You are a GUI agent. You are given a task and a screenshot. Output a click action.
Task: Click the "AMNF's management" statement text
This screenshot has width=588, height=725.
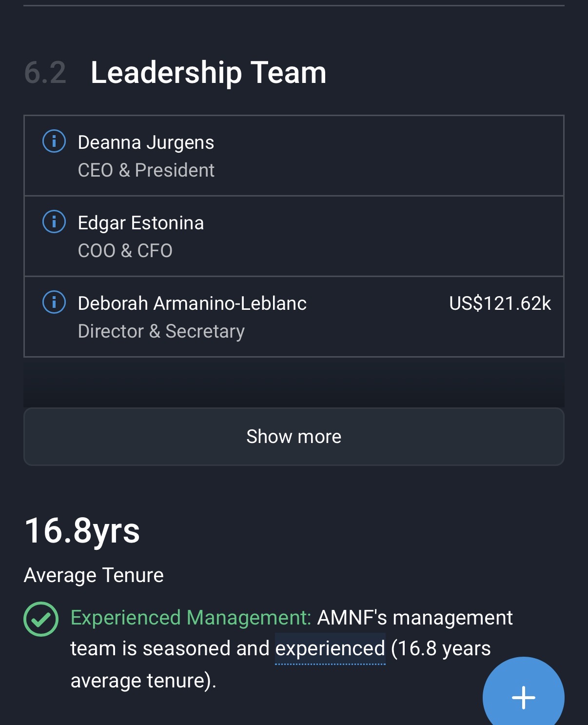(x=415, y=618)
